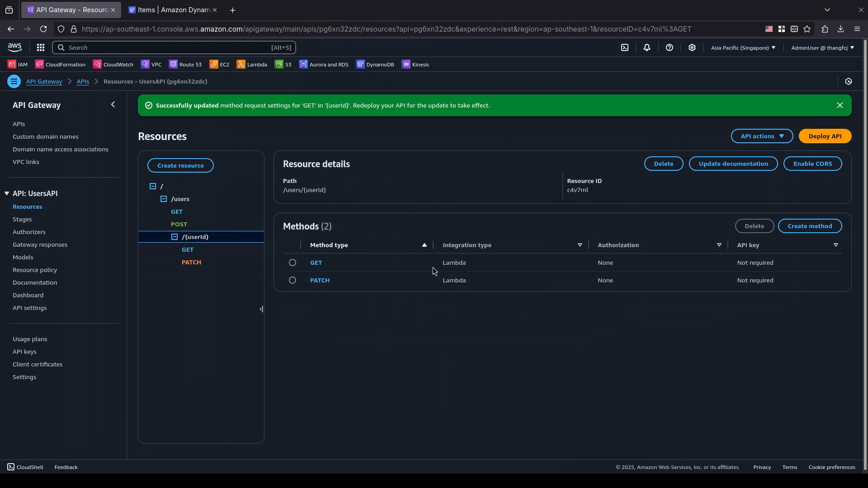
Task: Open Lambda shortcut in favorites bar
Action: (252, 65)
